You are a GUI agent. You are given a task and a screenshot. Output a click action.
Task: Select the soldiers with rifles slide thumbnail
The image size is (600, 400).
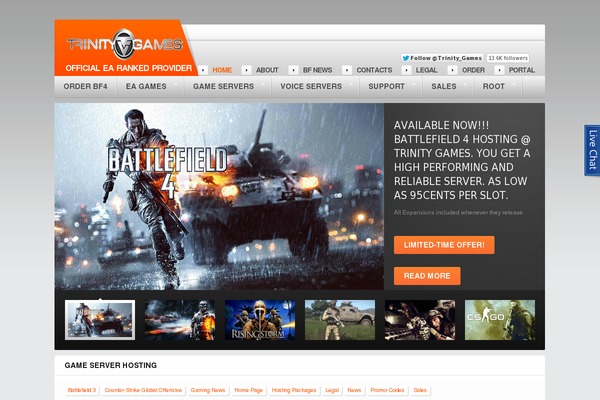click(x=420, y=320)
